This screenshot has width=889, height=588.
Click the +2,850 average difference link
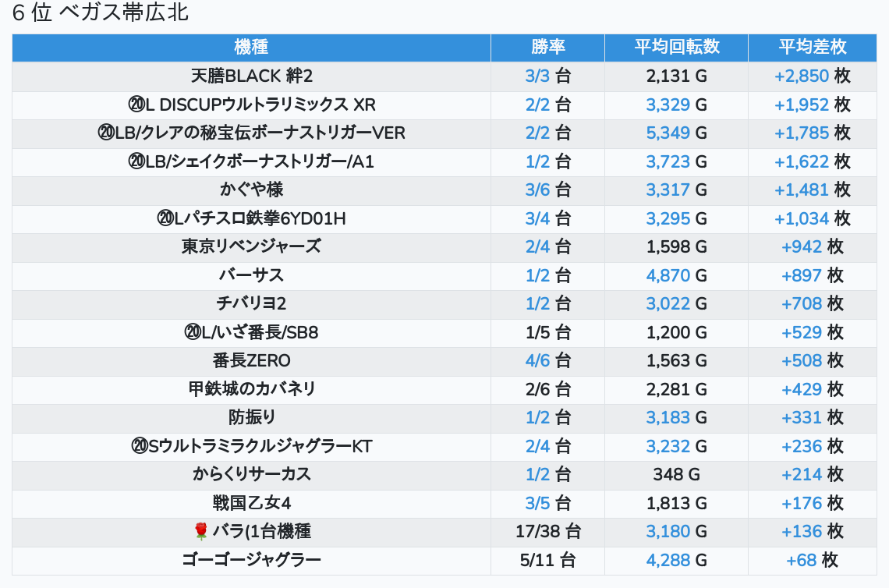click(x=801, y=76)
